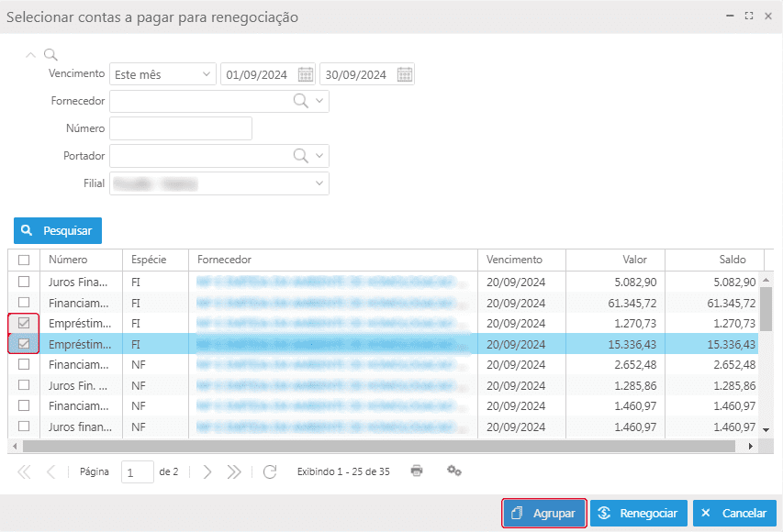Click the print icon in pagination bar
Screen dimensions: 783x532
(x=417, y=471)
